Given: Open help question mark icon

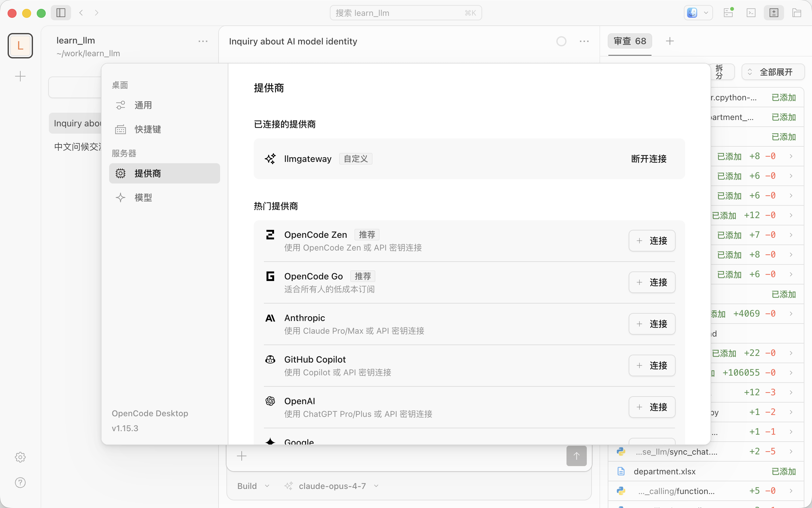Looking at the screenshot, I should [20, 483].
